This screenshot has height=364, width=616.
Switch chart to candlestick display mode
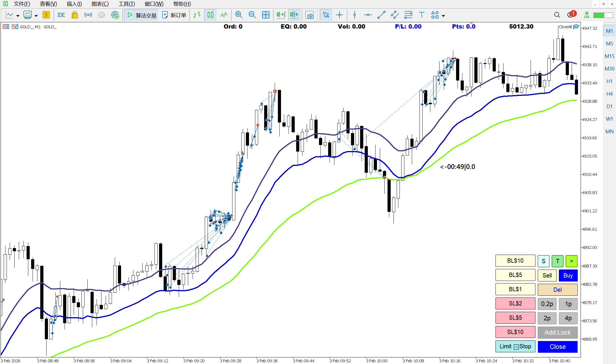click(210, 15)
